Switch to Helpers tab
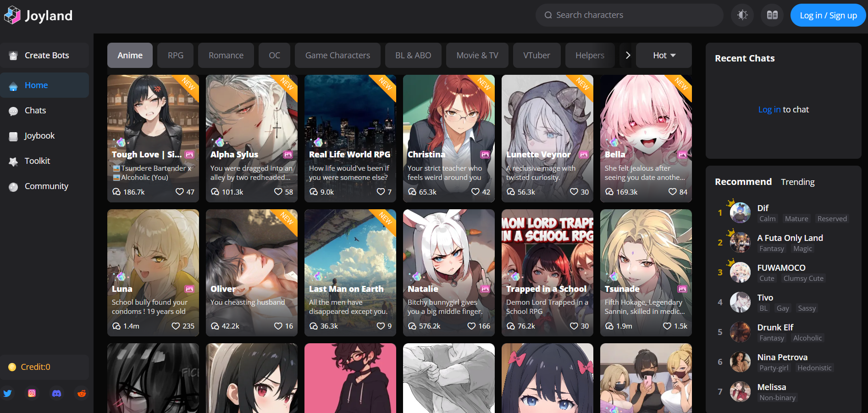 point(590,56)
